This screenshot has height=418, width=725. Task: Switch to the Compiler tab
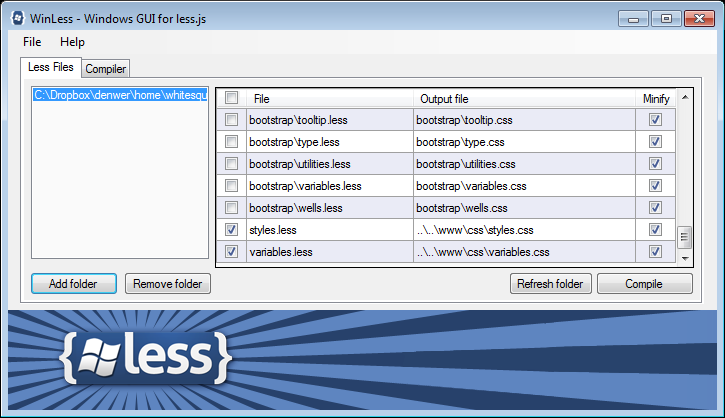105,69
